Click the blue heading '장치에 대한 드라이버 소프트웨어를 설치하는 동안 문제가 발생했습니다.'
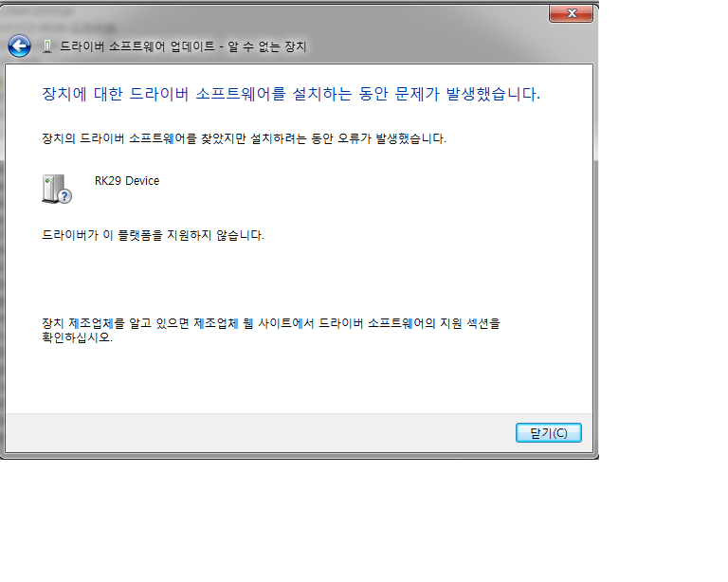Viewport: 728px width, 582px height. click(291, 94)
